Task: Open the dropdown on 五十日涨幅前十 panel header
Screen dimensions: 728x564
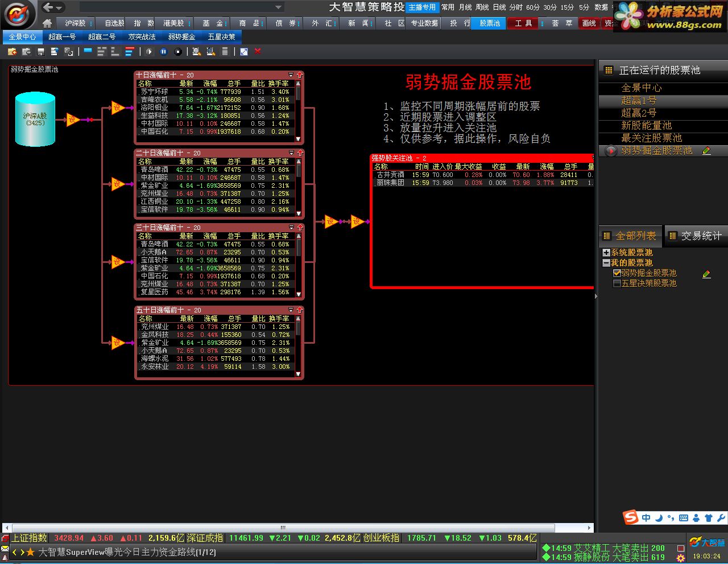Action: coord(292,310)
